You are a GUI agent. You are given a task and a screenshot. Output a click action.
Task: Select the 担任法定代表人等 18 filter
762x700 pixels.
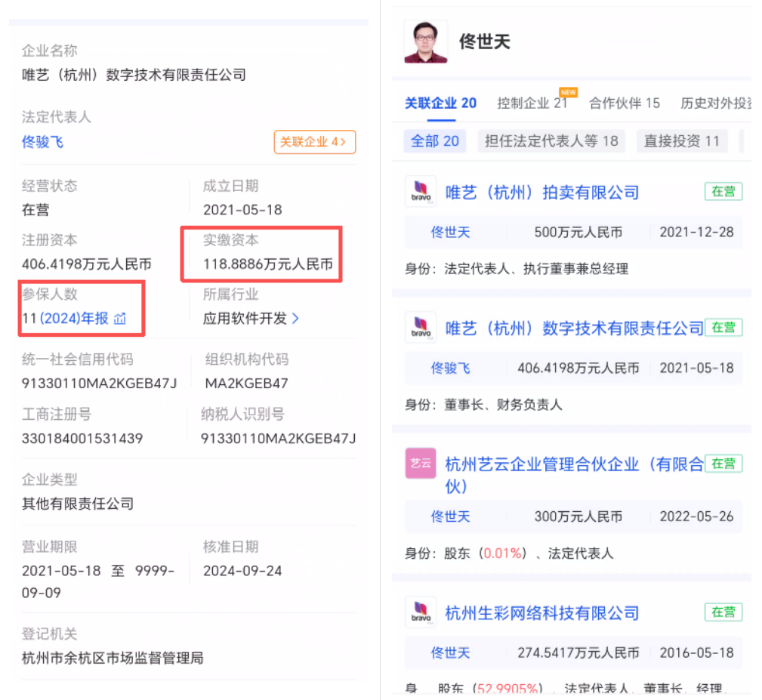tap(551, 140)
